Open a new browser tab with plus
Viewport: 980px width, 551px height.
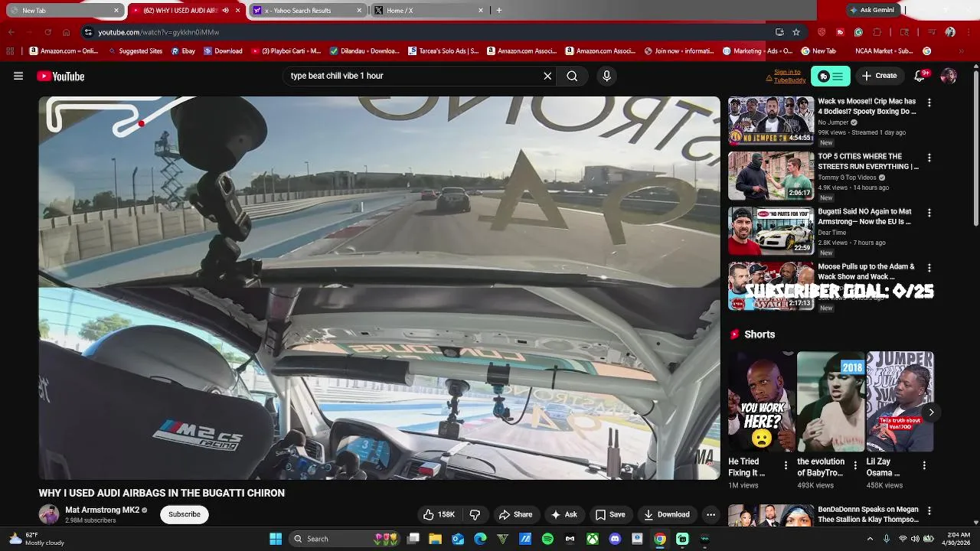point(499,11)
